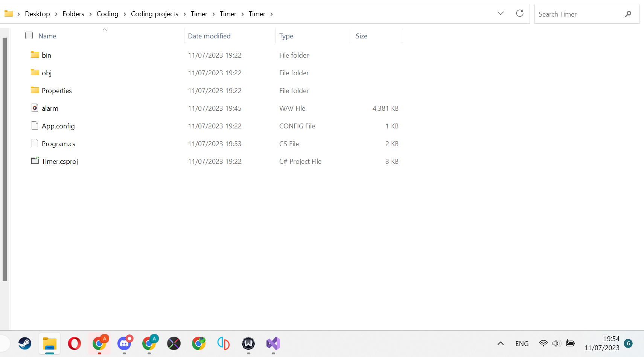Select the Timer.csproj project icon
644x357 pixels.
click(x=35, y=161)
